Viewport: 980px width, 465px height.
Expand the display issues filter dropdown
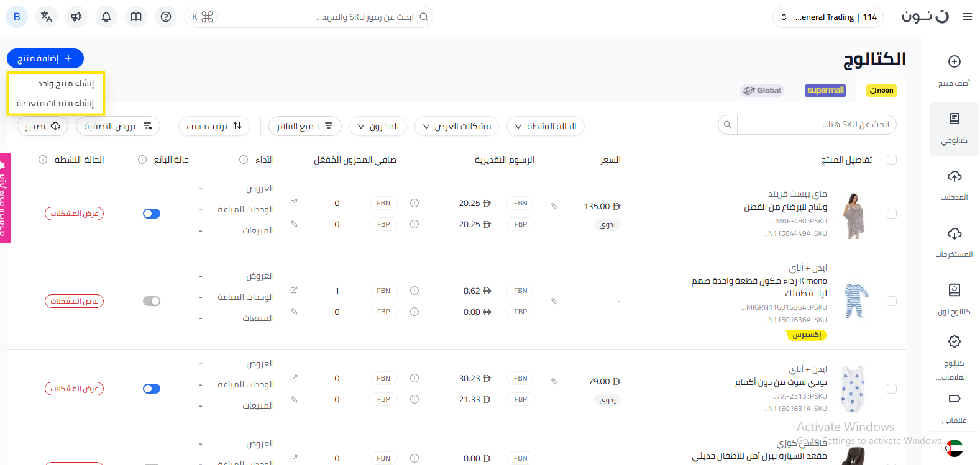[457, 126]
